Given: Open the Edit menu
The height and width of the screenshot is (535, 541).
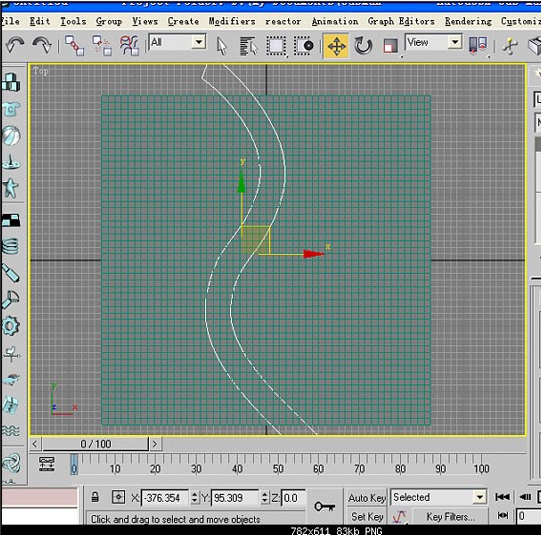Looking at the screenshot, I should pos(40,21).
